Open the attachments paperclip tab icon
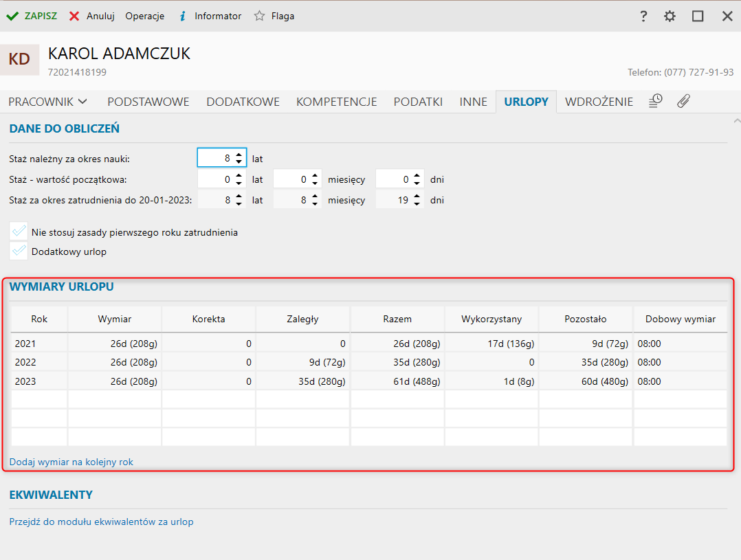The image size is (741, 560). (x=683, y=102)
